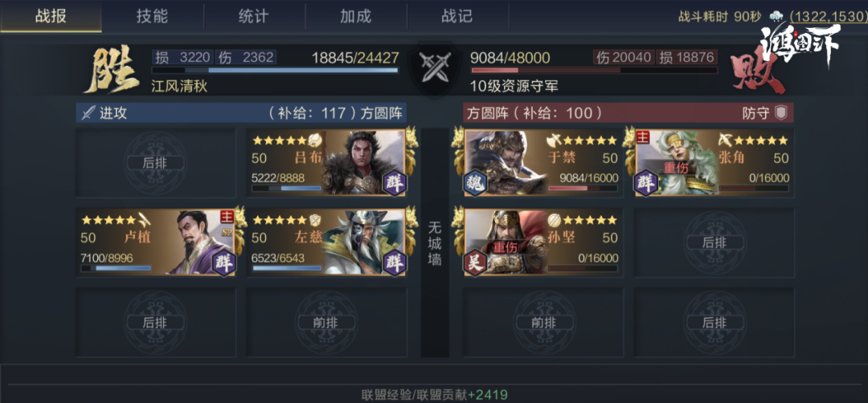Click the crossed swords battle icon
Image resolution: width=868 pixels, height=403 pixels.
click(434, 67)
